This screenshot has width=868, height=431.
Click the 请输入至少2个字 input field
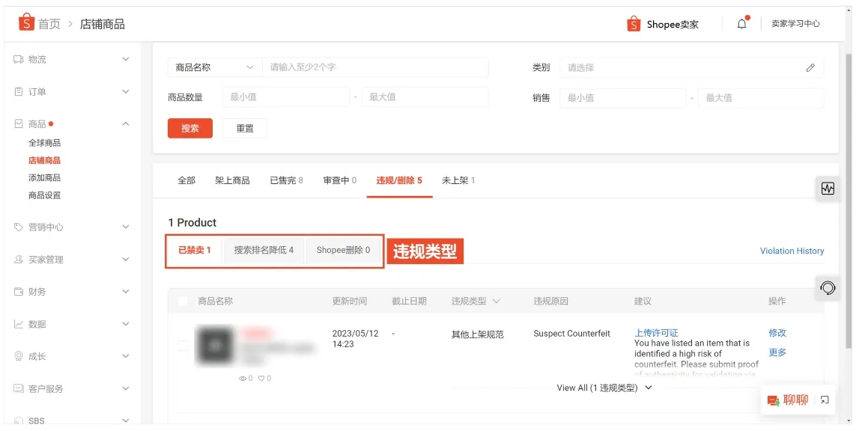click(x=374, y=67)
